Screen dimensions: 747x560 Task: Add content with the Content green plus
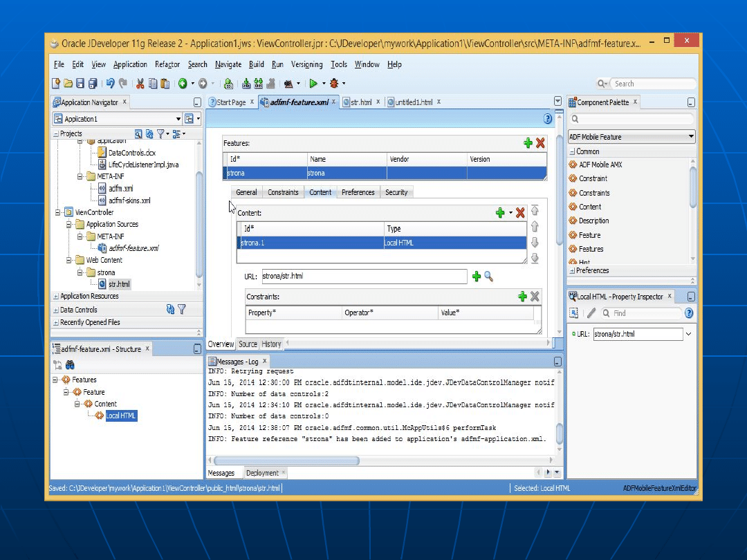500,213
